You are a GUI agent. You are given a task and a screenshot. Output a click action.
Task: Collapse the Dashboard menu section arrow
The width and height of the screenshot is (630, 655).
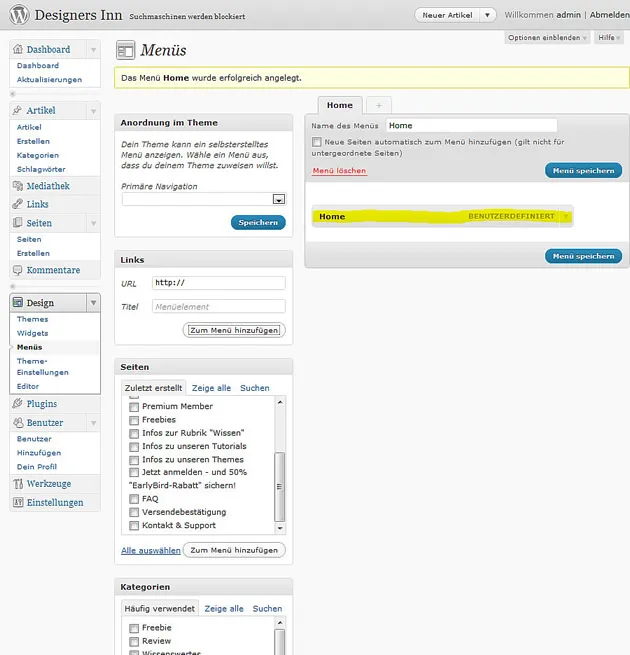93,50
